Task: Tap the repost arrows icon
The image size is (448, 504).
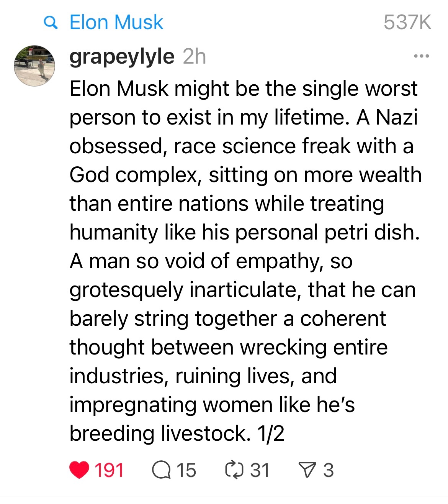Action: (234, 470)
